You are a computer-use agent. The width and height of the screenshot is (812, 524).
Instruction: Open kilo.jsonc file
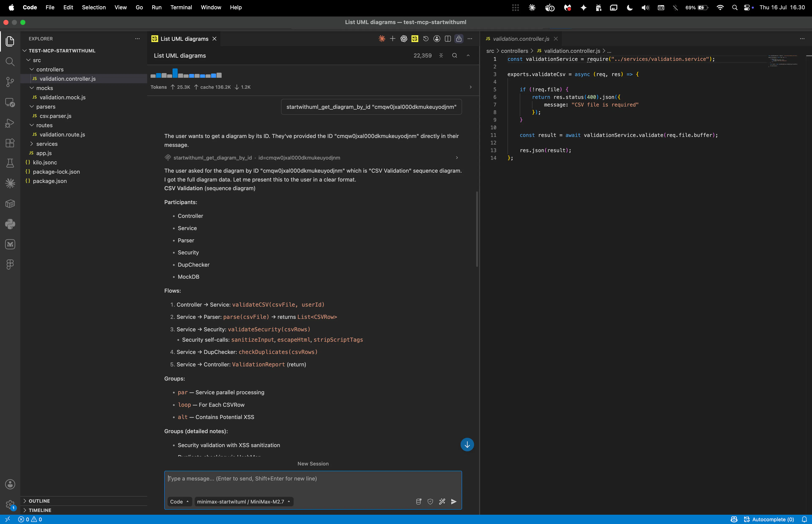[x=45, y=162]
